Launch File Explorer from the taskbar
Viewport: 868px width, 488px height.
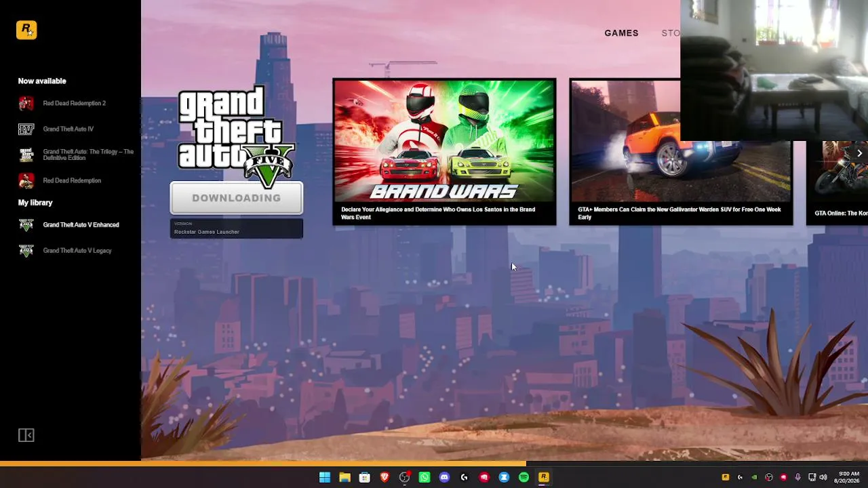pyautogui.click(x=344, y=477)
